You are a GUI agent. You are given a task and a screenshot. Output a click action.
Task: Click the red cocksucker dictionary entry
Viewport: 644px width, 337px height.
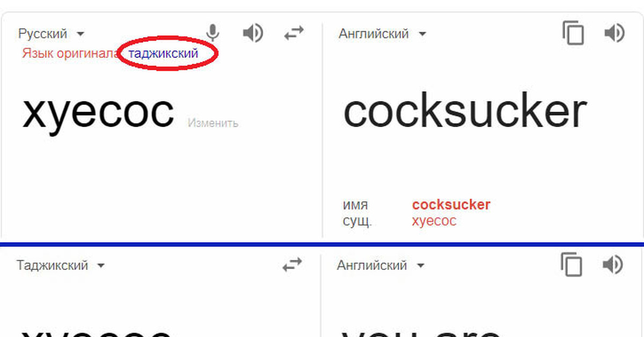pyautogui.click(x=451, y=204)
